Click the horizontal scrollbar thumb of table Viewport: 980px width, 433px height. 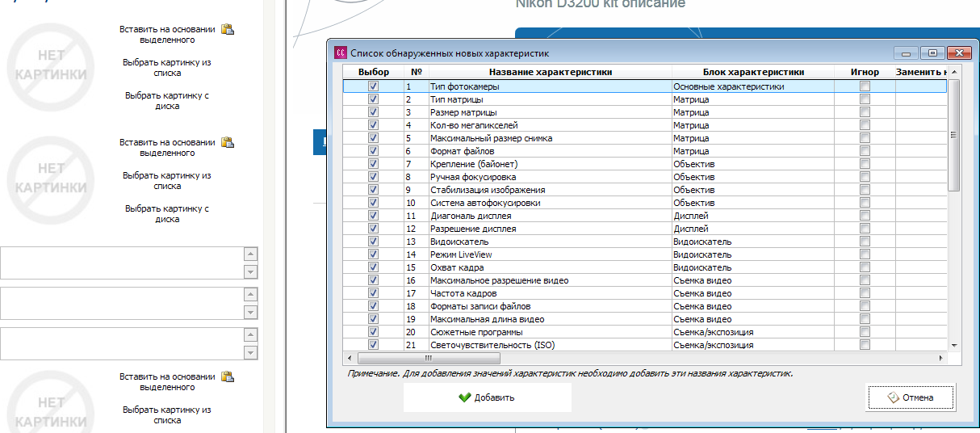tap(429, 357)
